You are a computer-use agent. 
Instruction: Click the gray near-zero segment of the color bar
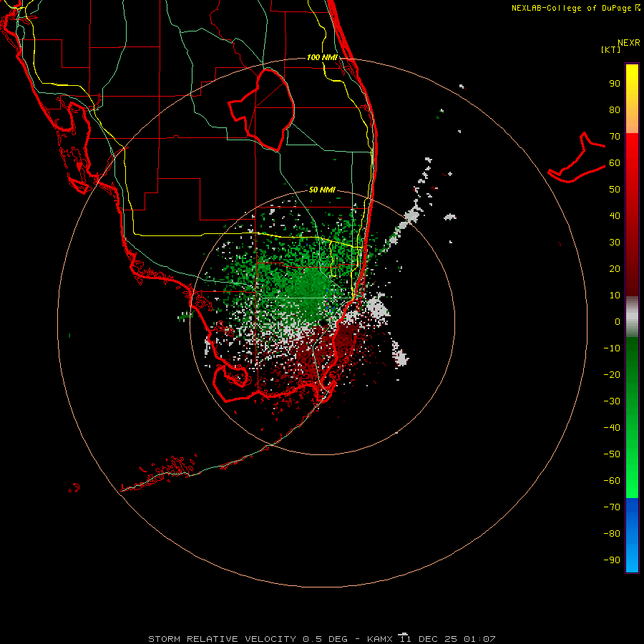click(632, 317)
